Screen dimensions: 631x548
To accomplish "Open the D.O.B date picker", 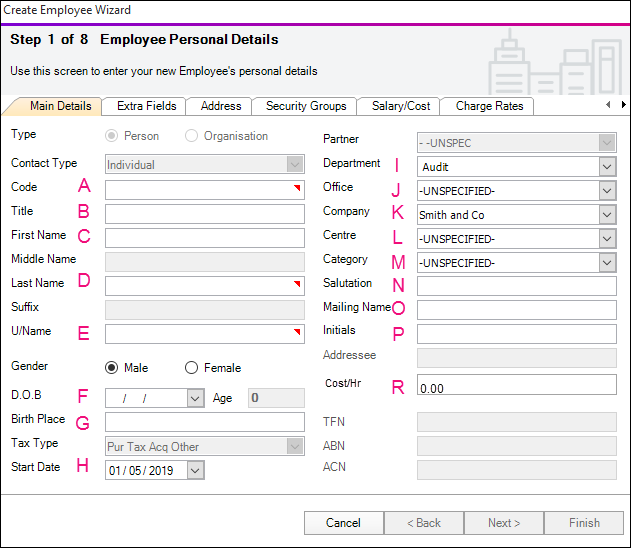I will 195,398.
